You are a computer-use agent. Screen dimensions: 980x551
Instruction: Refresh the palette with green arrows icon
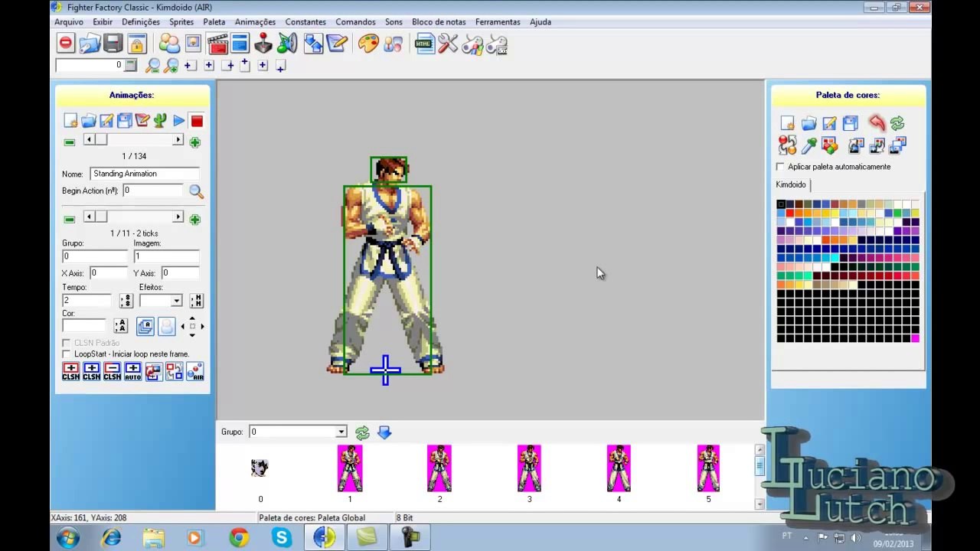[x=897, y=123]
